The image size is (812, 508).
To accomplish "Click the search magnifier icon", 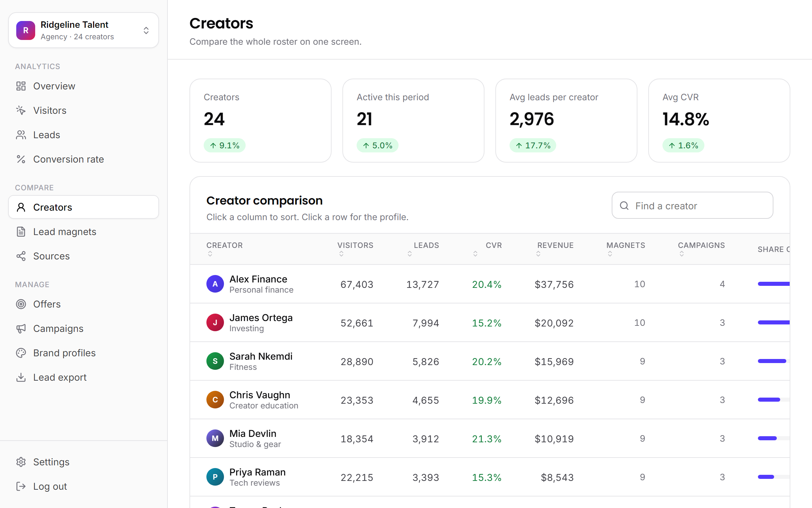I will (x=624, y=206).
